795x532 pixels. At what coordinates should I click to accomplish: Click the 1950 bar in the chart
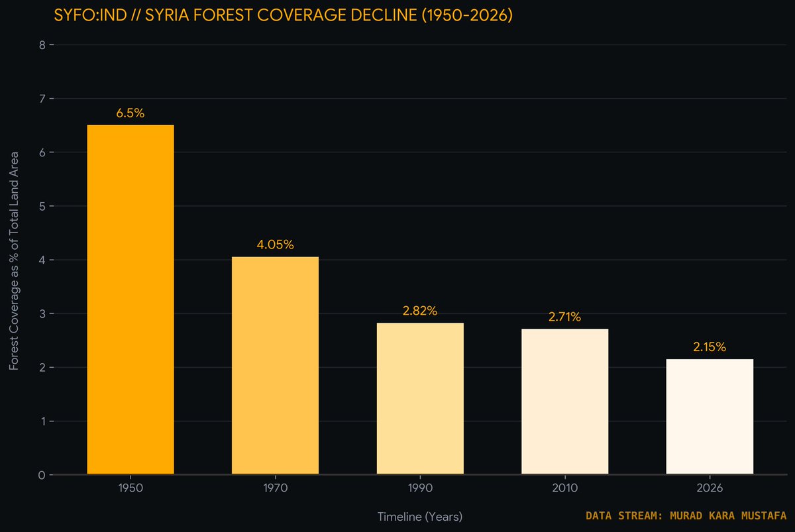click(x=131, y=299)
